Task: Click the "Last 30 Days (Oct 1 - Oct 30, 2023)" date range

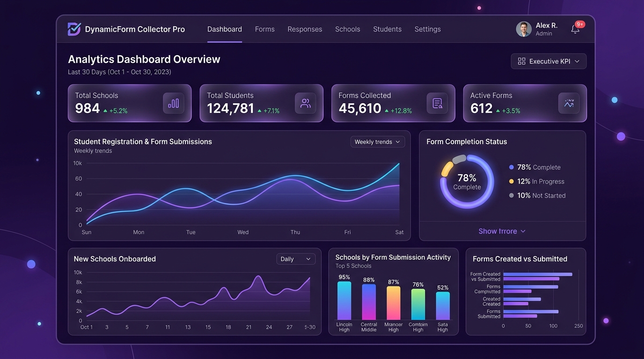Action: pyautogui.click(x=119, y=72)
